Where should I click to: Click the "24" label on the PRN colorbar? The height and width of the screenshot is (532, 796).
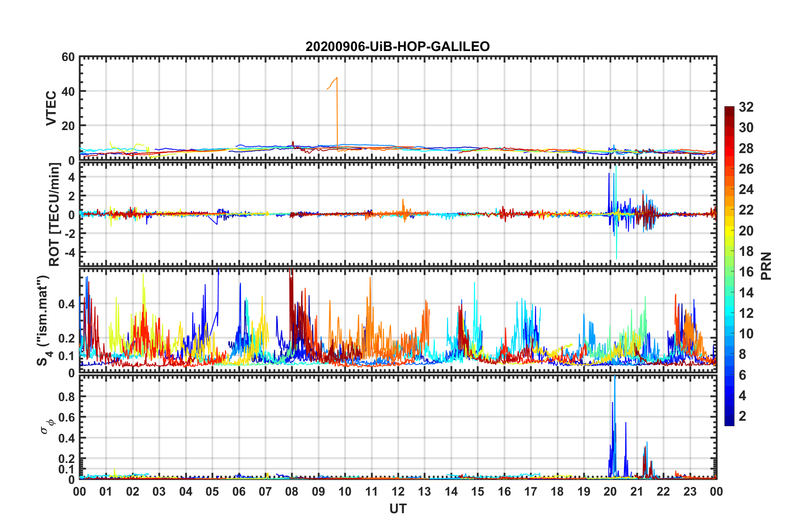click(x=746, y=189)
